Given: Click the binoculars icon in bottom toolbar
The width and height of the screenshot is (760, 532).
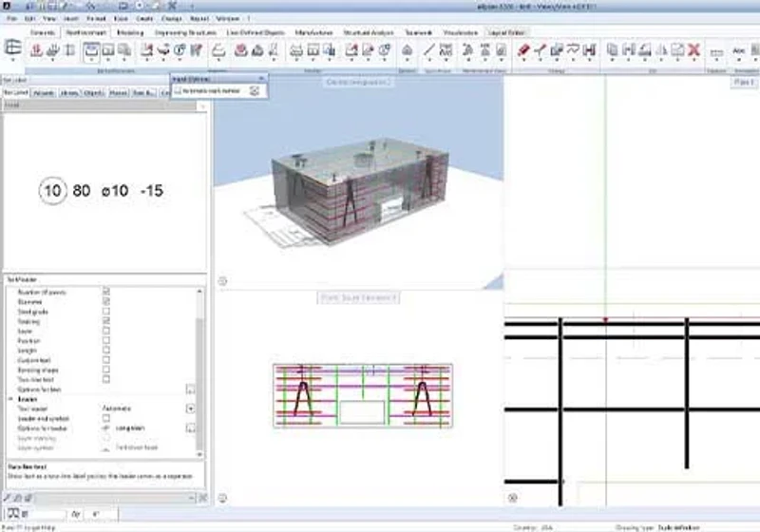Looking at the screenshot, I should point(13,514).
